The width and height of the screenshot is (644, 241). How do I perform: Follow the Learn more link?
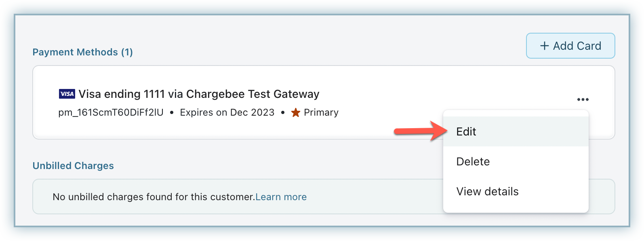click(281, 197)
